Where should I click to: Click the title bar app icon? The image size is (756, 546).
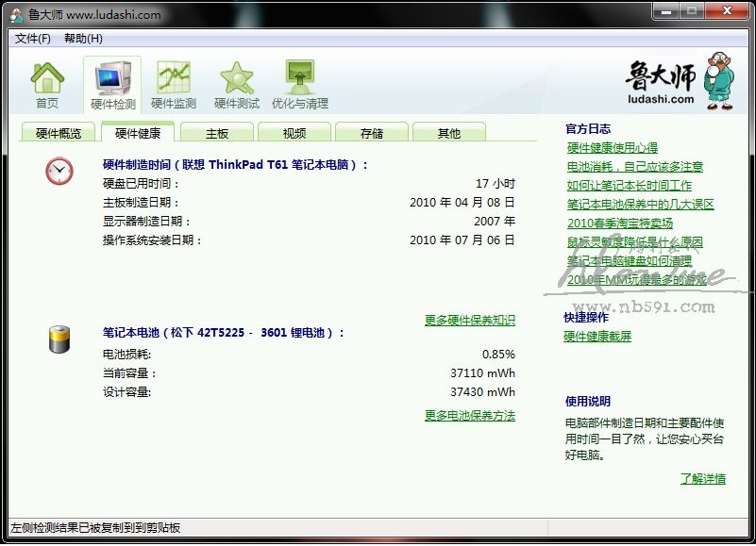[17, 15]
